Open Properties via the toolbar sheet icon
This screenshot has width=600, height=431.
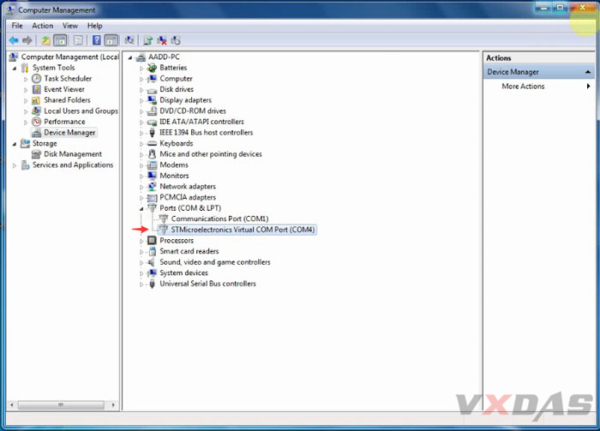coord(78,40)
